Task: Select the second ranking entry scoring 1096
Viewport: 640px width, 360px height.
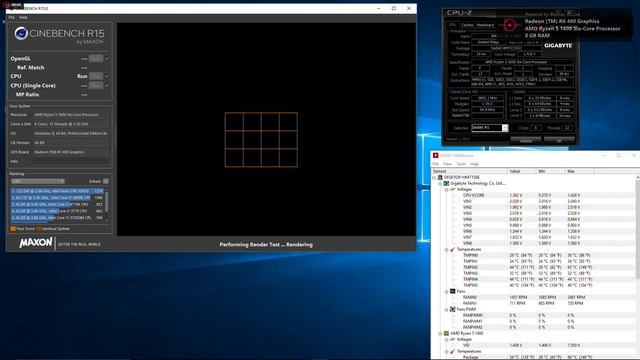Action: 57,198
